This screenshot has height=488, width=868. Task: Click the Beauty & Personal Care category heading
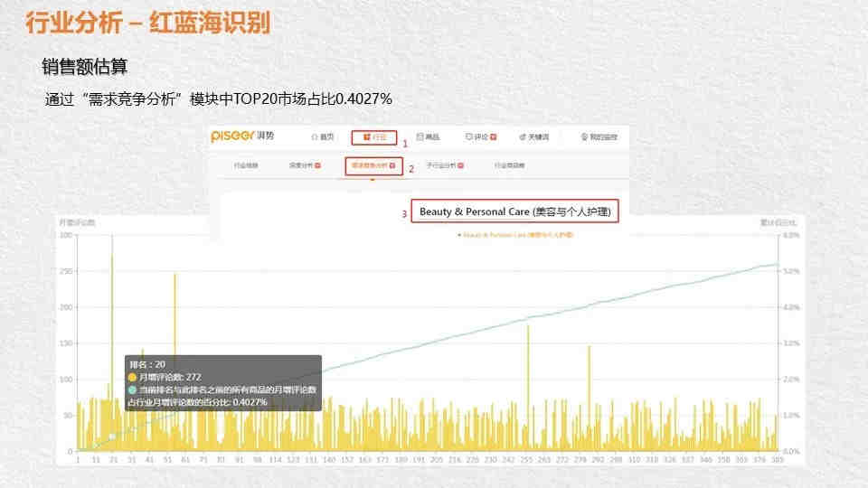(514, 211)
